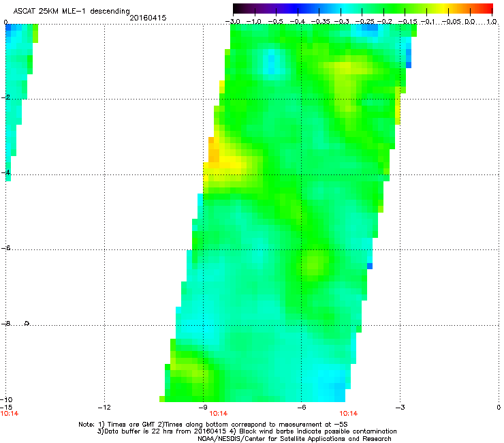This screenshot has width=504, height=443.
Task: Click the '-0.3' color bar label
Action: (341, 22)
